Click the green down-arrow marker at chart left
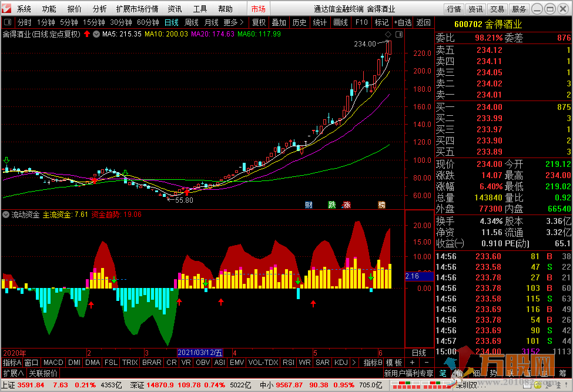 (x=6, y=160)
